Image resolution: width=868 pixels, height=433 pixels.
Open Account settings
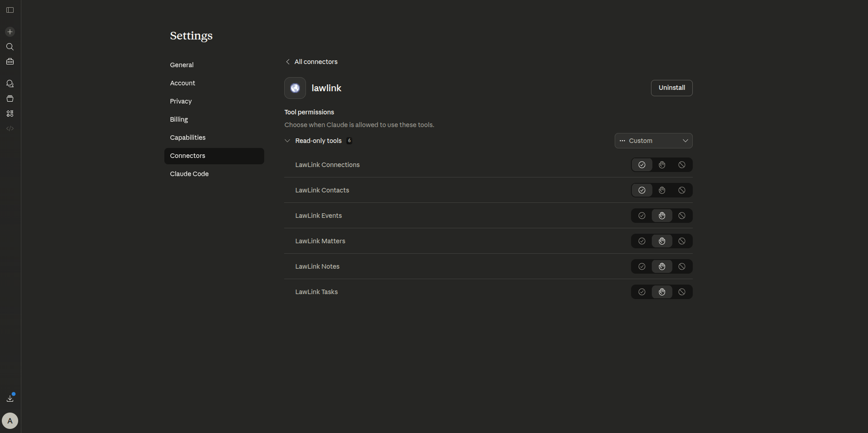214,83
